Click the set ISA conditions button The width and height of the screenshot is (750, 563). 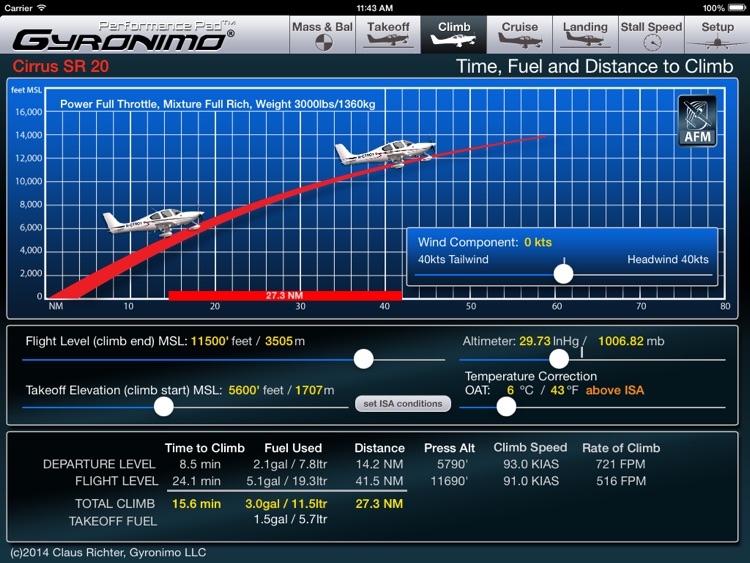(x=403, y=403)
